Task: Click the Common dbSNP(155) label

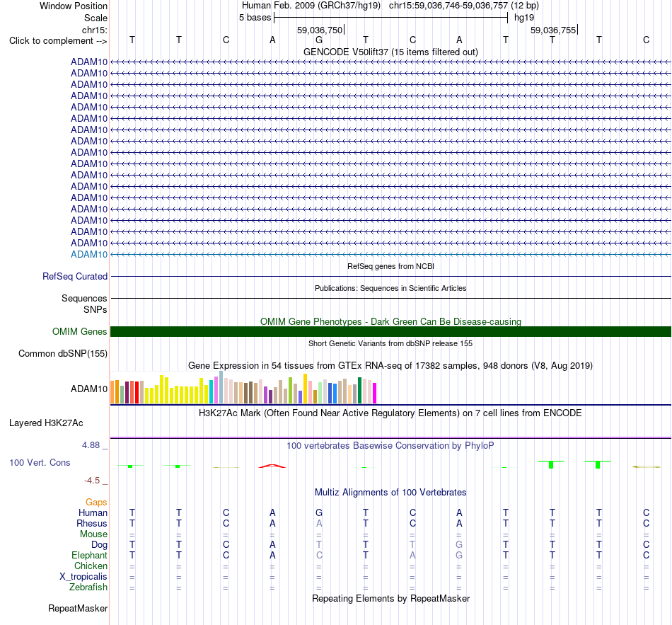Action: click(x=63, y=353)
